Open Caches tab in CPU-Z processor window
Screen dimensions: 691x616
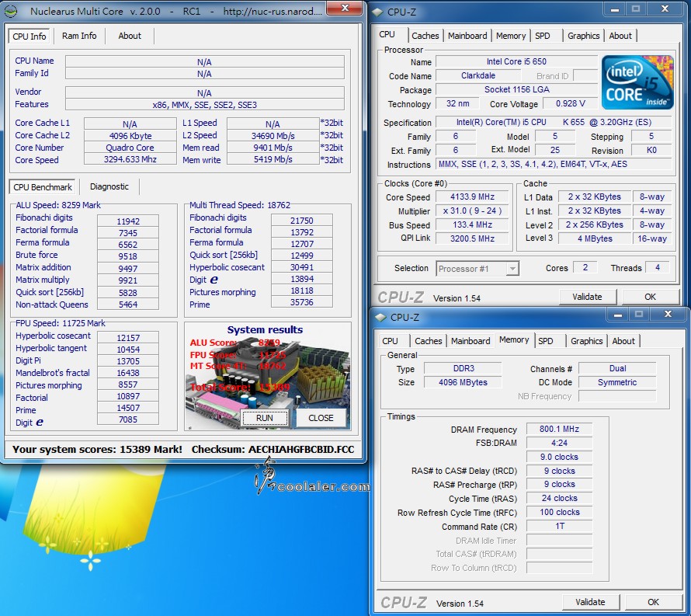pyautogui.click(x=425, y=36)
